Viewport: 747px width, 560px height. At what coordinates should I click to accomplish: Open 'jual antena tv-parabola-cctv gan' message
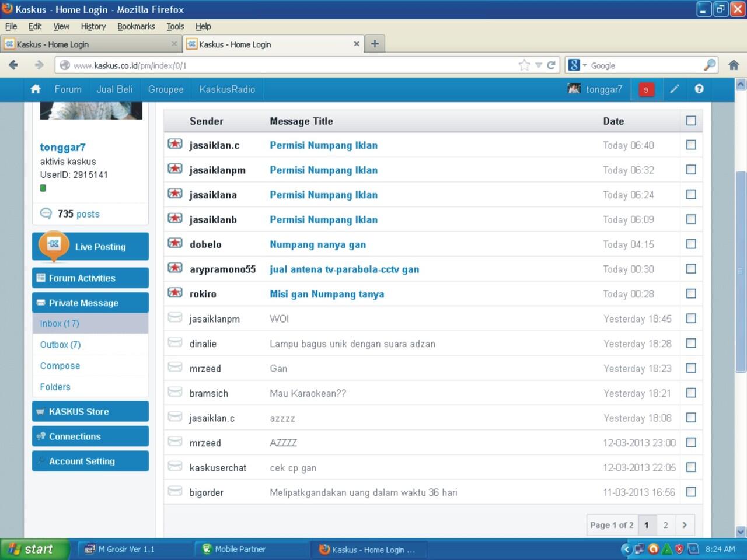point(344,269)
